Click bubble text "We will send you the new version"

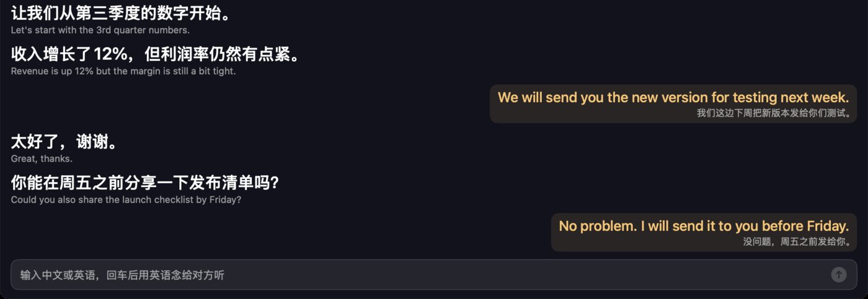click(673, 97)
